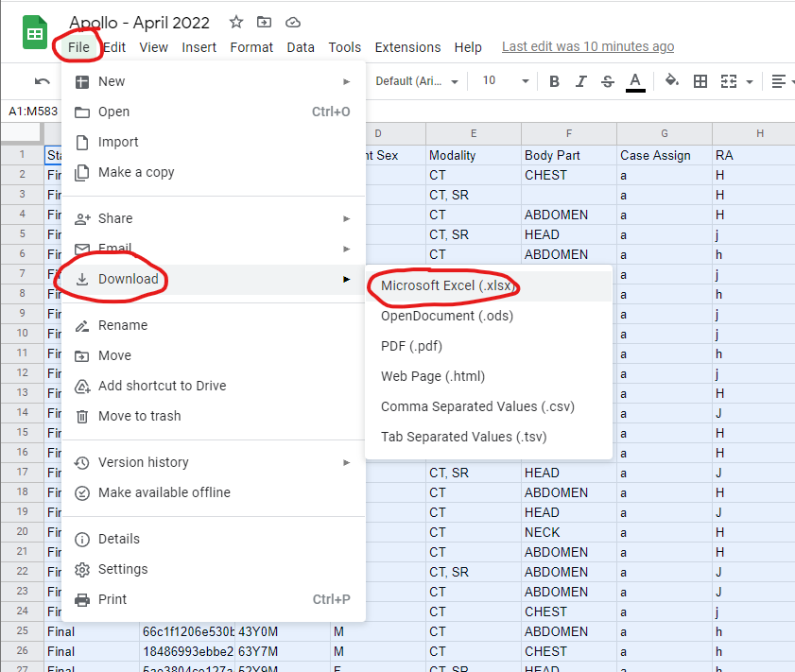
Task: Click the 18486993ebbe2 cell in row 26
Action: point(187,652)
